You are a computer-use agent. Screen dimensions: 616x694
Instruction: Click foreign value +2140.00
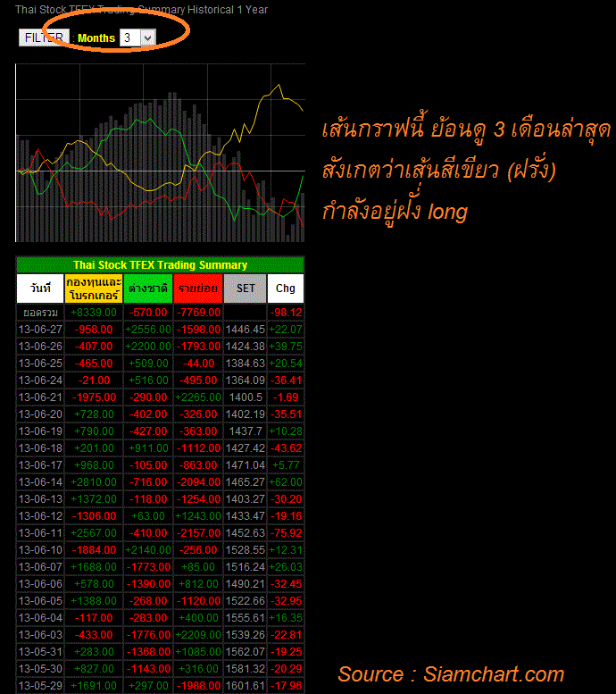click(x=148, y=549)
